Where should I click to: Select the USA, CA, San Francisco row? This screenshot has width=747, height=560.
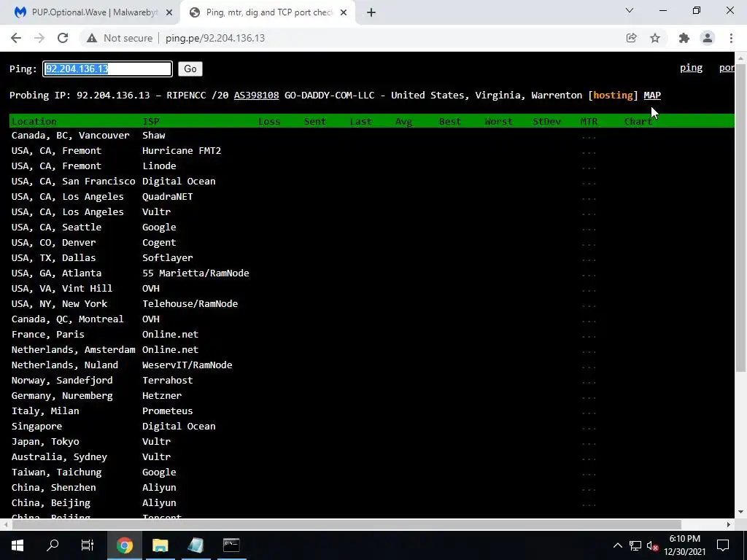point(371,181)
